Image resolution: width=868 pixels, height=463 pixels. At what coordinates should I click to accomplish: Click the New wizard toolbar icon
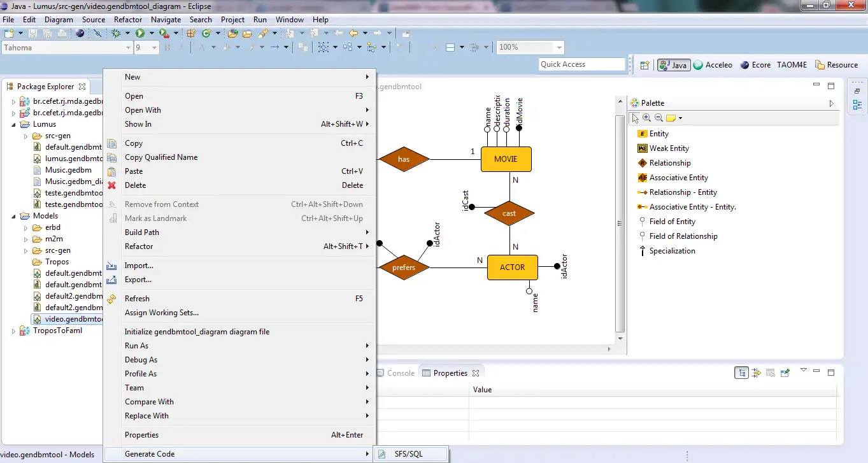(x=9, y=33)
